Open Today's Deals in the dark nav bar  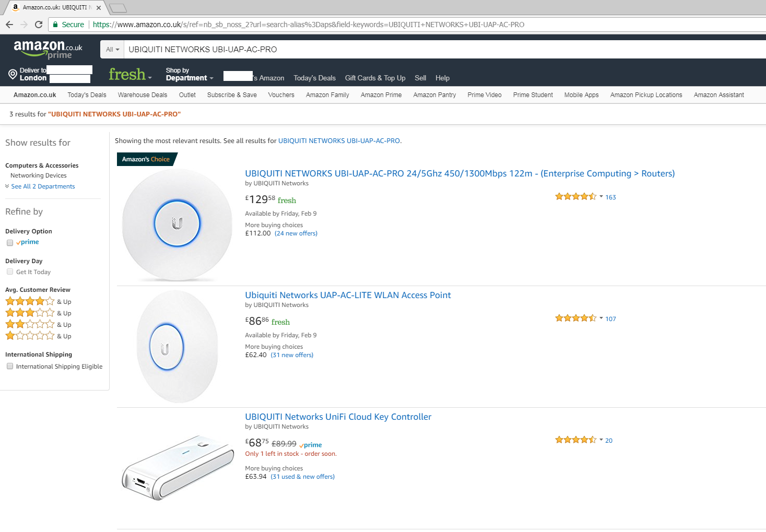314,78
